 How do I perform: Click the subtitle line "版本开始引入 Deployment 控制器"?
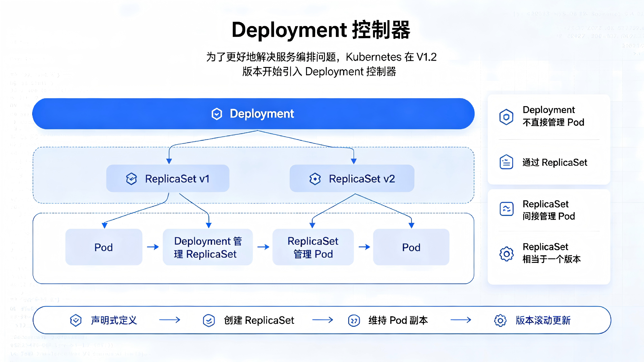[x=319, y=71]
